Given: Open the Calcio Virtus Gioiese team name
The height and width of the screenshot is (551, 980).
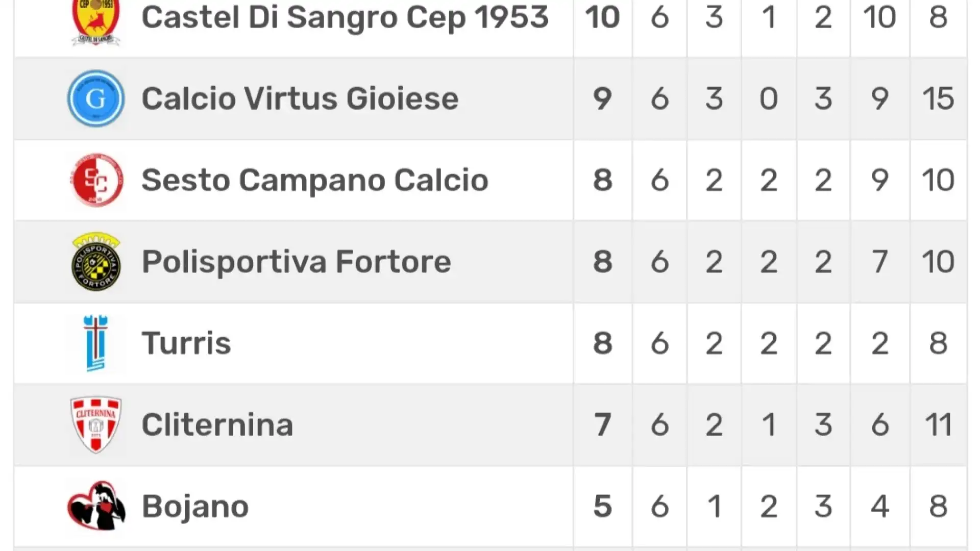Looking at the screenshot, I should click(300, 98).
